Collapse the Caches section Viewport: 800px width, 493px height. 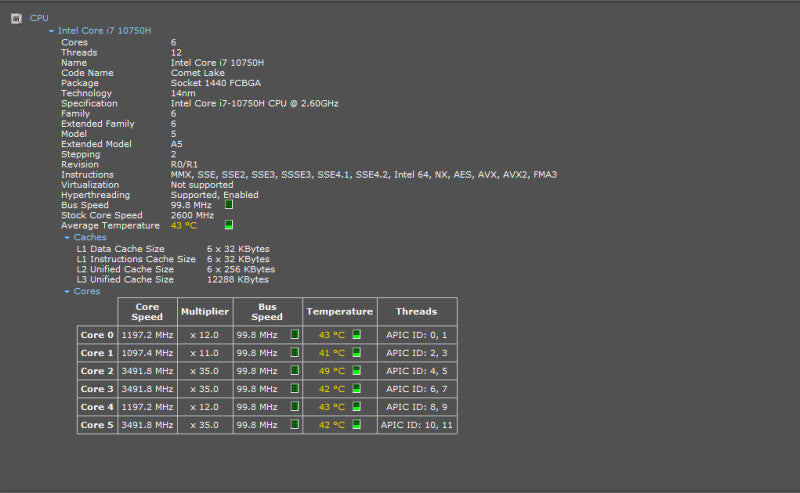coord(67,238)
